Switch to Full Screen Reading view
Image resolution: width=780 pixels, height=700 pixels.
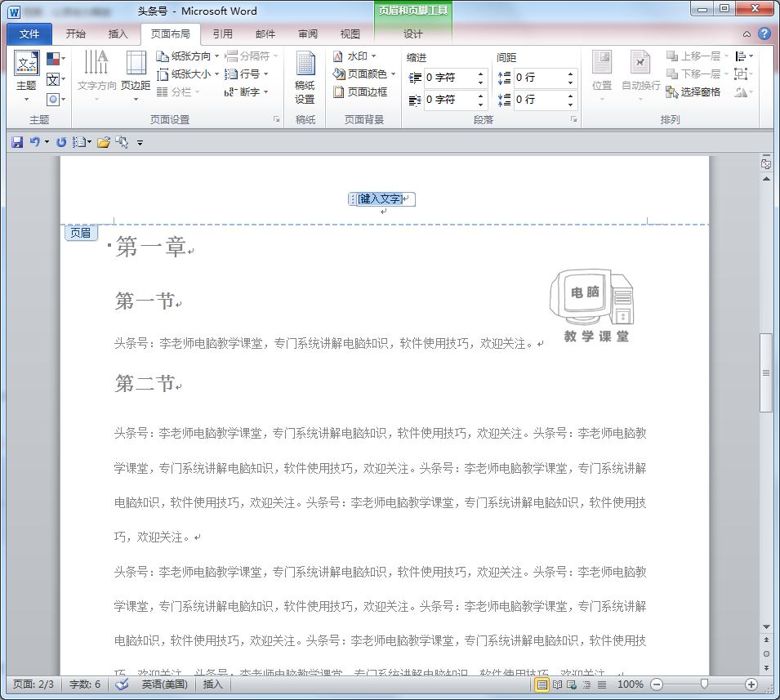coord(558,684)
